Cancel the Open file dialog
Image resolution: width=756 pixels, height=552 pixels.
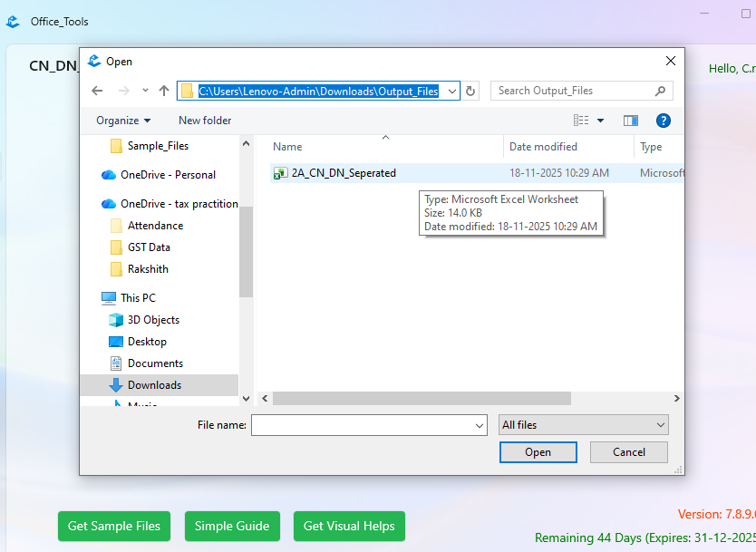point(628,452)
